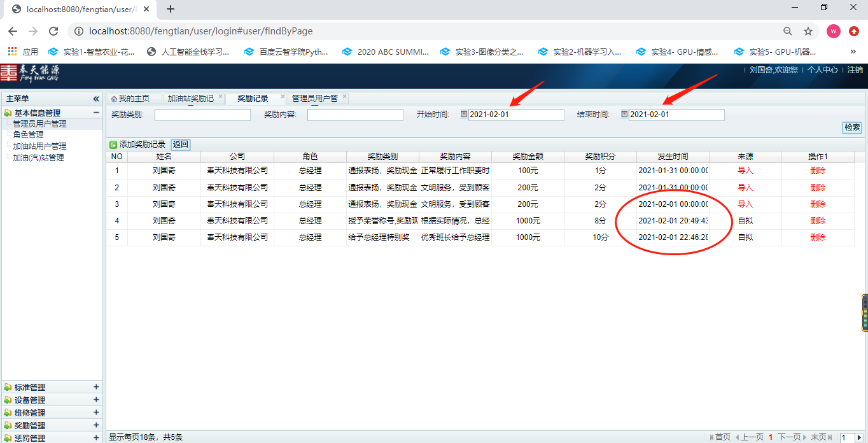Delete the 5th reward record row

pyautogui.click(x=818, y=237)
